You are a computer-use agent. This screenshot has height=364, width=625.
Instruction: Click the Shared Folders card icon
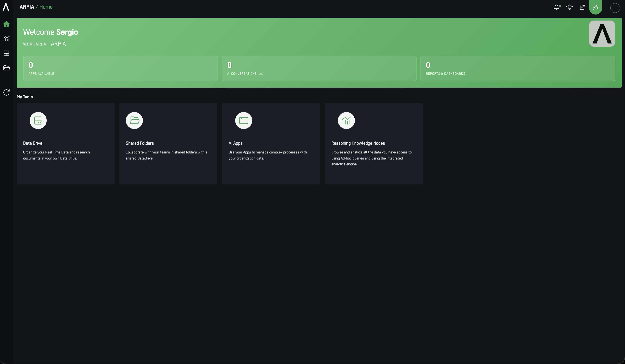point(134,121)
